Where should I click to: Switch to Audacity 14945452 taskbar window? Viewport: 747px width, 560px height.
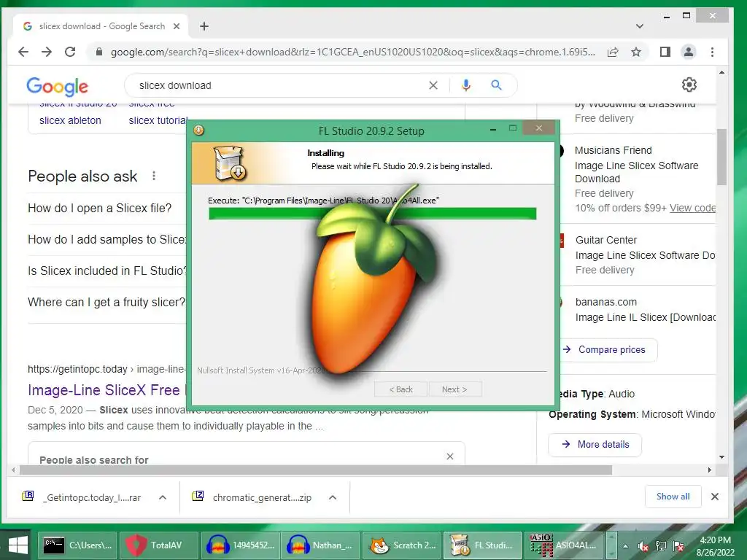[239, 545]
